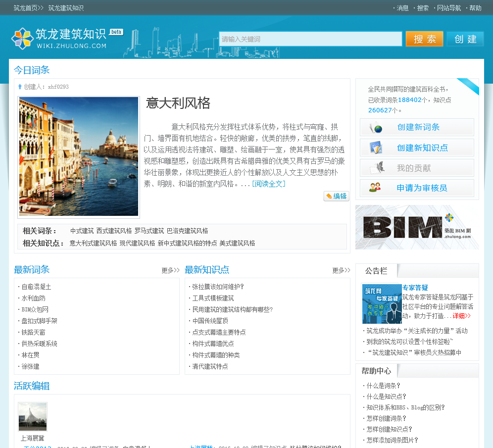Click the keyword search input field
The width and height of the screenshot is (493, 448).
coord(310,39)
